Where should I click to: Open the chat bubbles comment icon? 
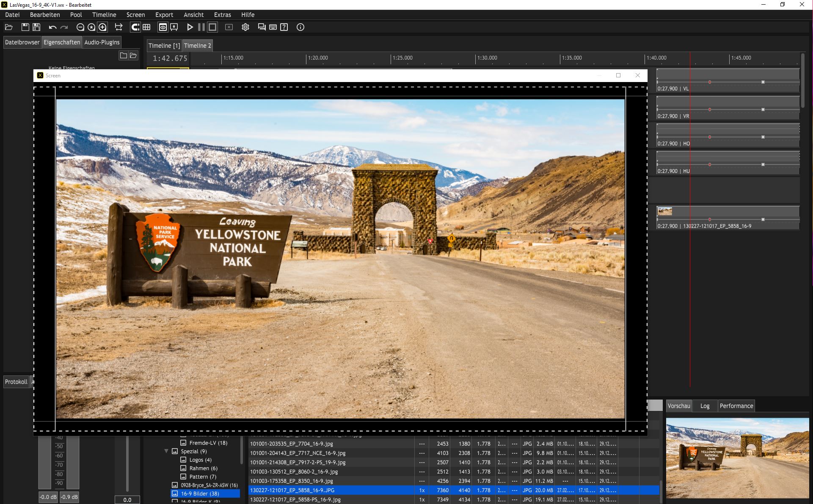(262, 27)
